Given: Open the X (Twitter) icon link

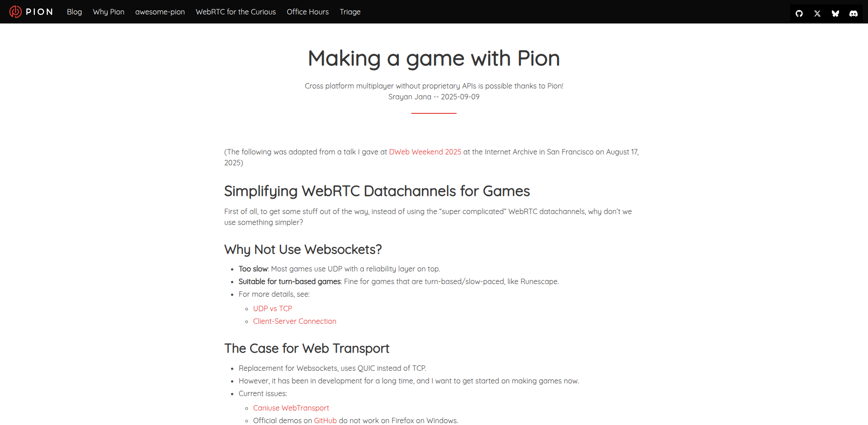Looking at the screenshot, I should [817, 14].
